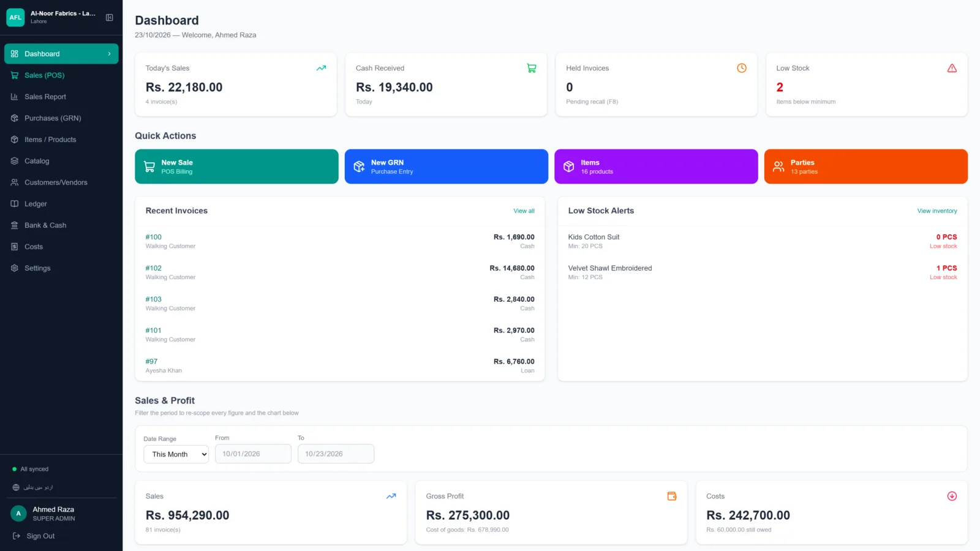Click the Low Stock count 2
Screen dimensions: 980x551
click(x=780, y=87)
